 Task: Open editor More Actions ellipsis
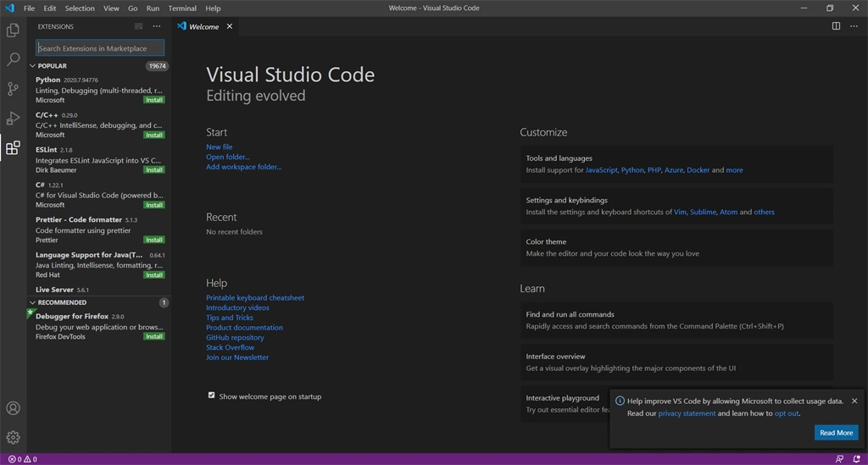click(854, 26)
